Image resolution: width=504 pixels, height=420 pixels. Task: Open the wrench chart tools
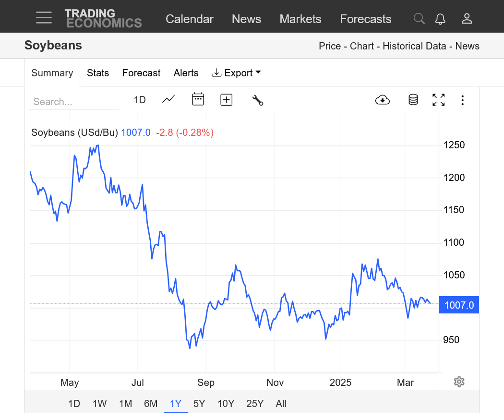point(258,100)
